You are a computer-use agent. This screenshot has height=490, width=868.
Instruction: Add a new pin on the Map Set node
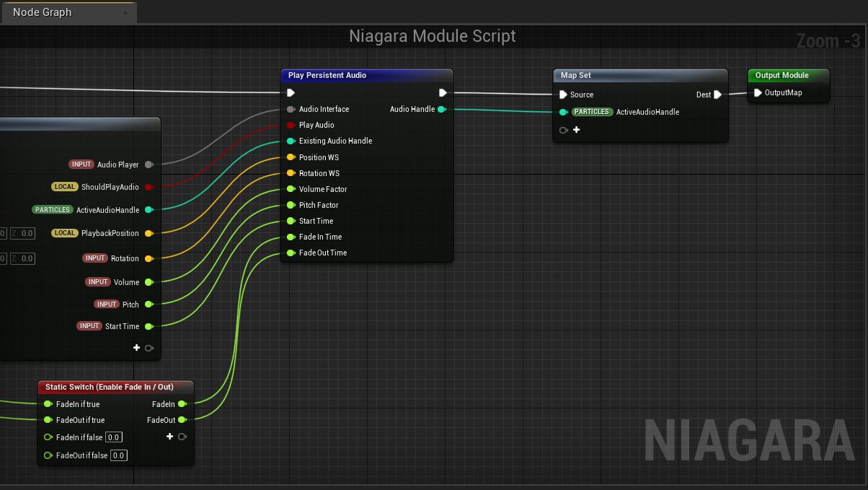click(x=577, y=130)
